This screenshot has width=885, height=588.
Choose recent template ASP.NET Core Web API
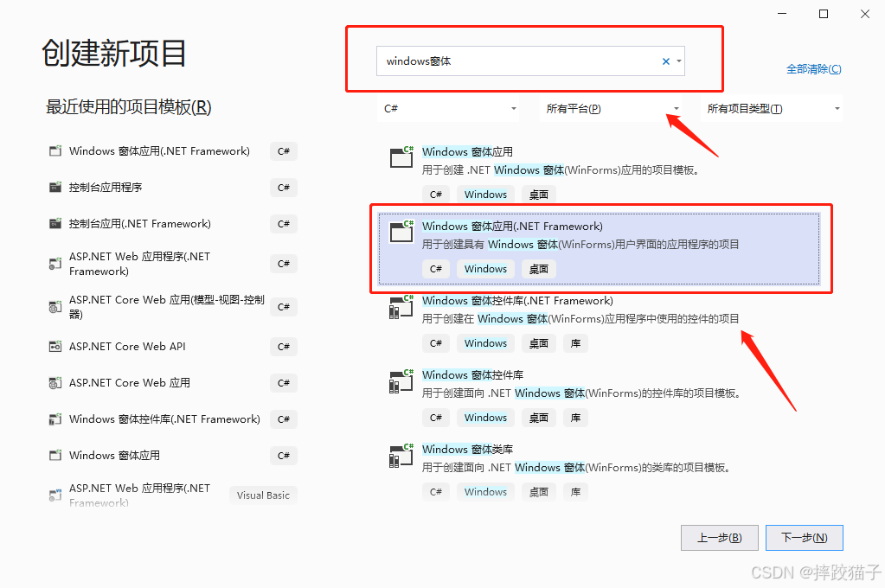click(x=127, y=347)
